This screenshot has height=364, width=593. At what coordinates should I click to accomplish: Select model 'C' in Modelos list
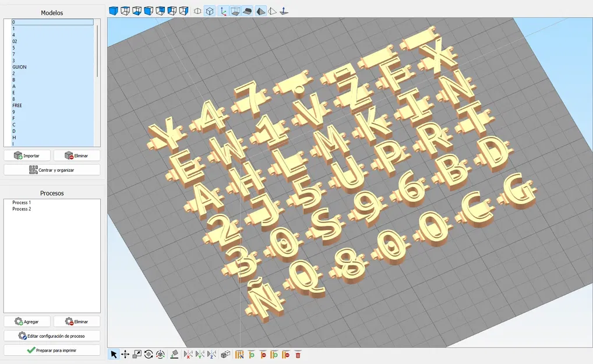(52, 125)
